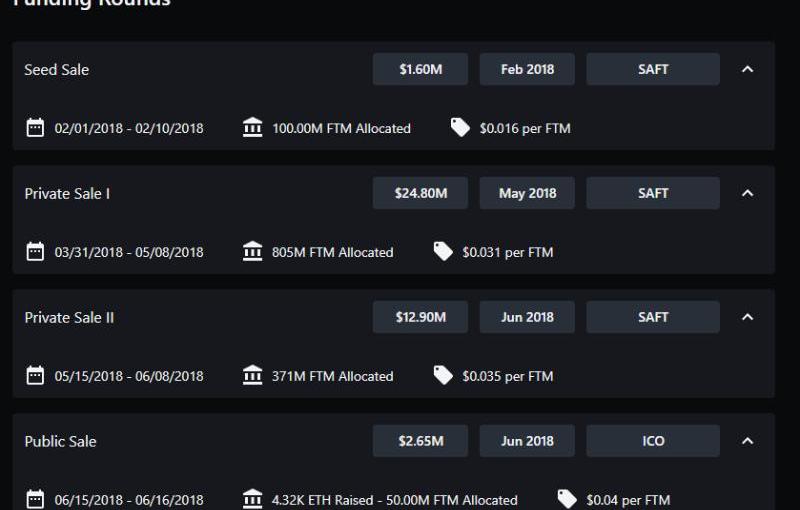Click the 4.32K ETH Raised allocation text
This screenshot has width=800, height=510.
[394, 499]
